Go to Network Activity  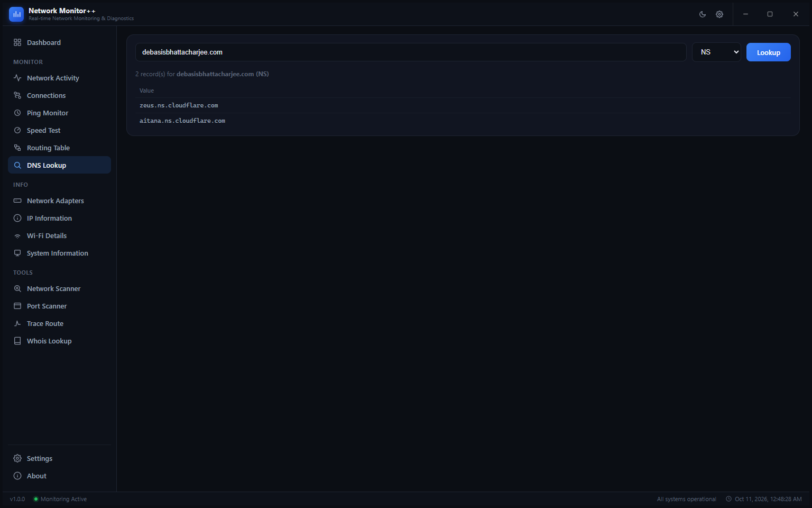click(59, 78)
